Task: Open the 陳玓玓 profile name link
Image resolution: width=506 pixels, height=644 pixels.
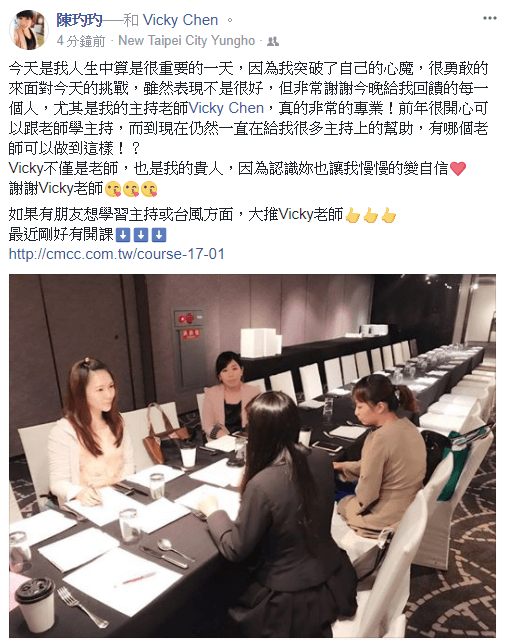Action: click(x=79, y=20)
